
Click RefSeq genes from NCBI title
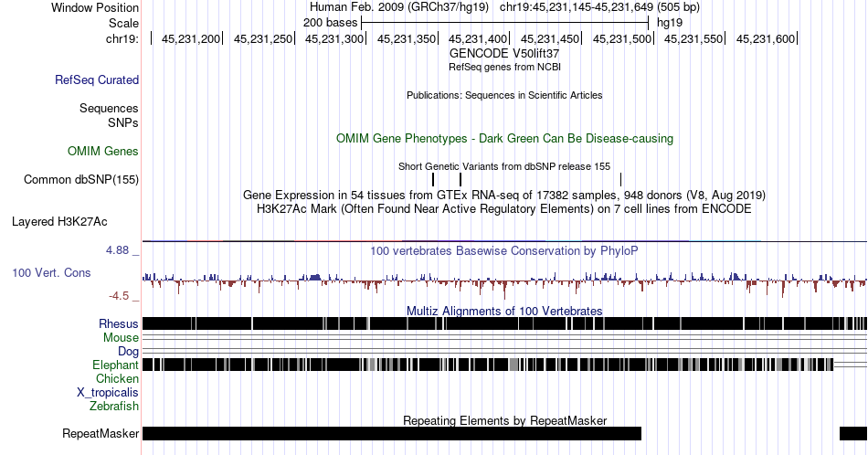[x=504, y=67]
